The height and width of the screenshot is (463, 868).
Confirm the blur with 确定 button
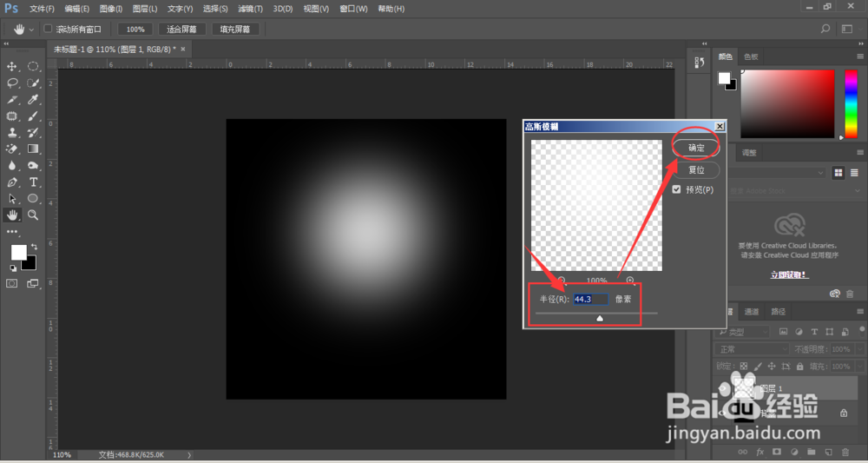pos(696,148)
